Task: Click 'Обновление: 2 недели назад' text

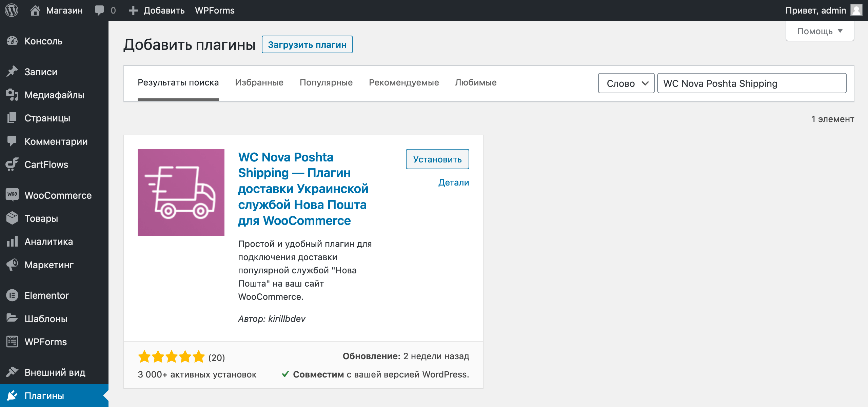Action: [x=406, y=356]
